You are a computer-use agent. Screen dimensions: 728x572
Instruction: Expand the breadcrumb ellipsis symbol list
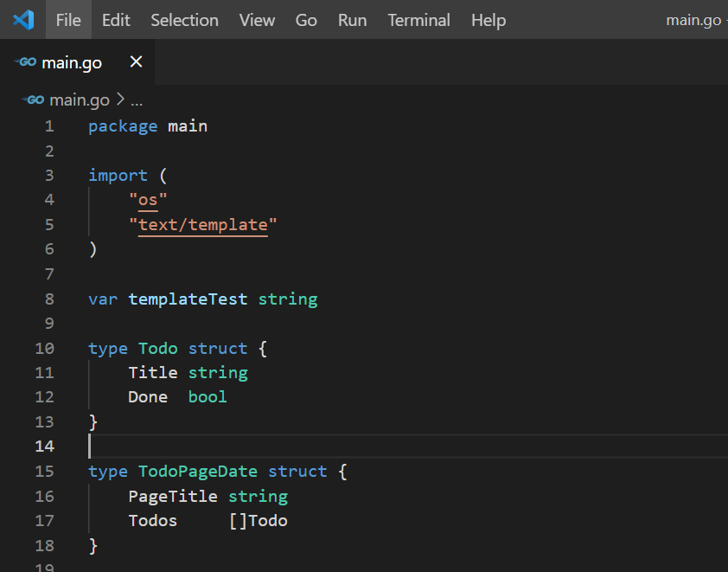tap(137, 101)
